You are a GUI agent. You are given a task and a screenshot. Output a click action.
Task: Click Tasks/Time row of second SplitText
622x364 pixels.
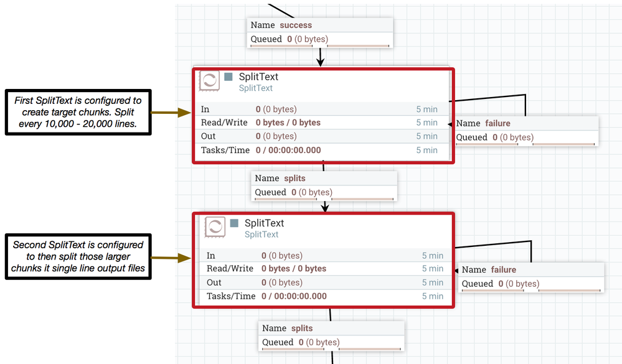pos(325,296)
